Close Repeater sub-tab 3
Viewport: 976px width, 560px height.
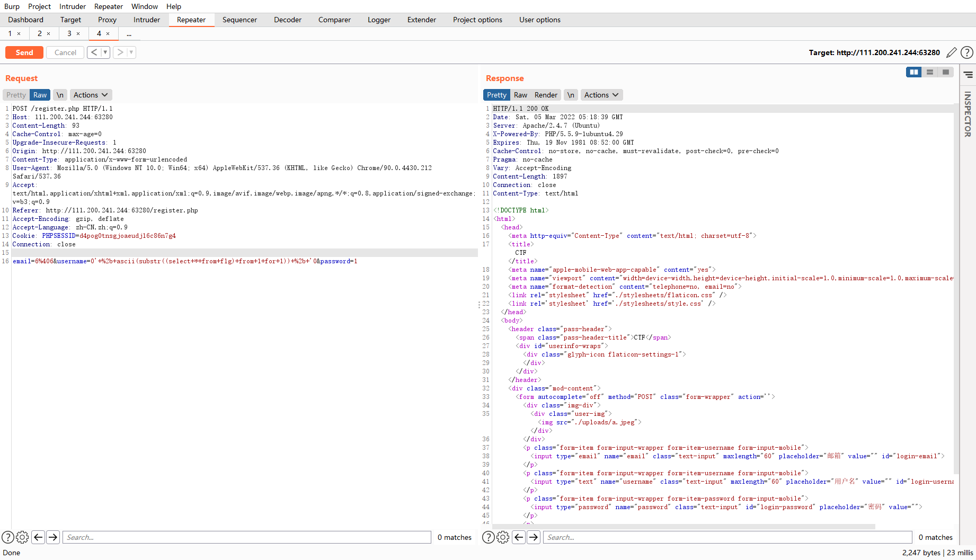pos(78,33)
